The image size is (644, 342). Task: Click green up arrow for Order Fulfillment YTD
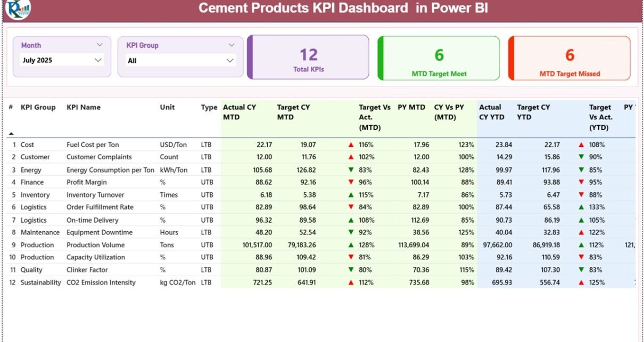pyautogui.click(x=581, y=207)
